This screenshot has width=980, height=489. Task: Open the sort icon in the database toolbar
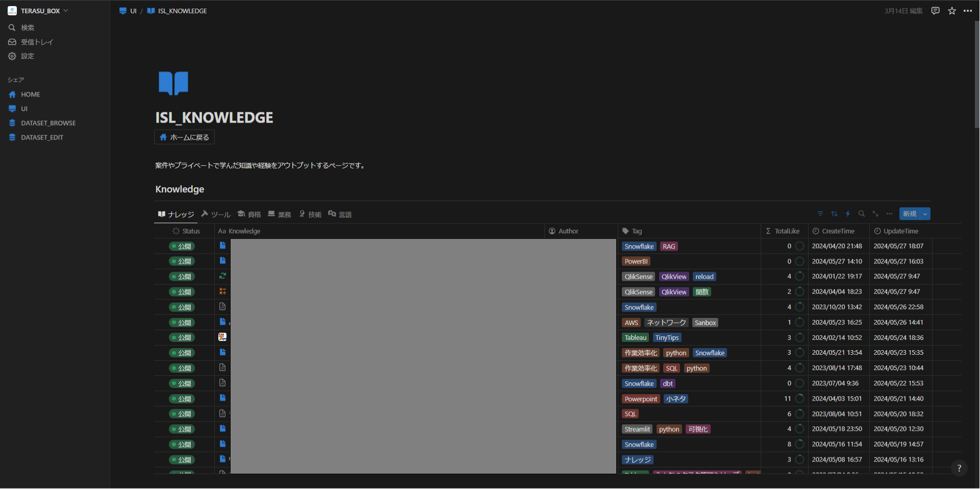(x=834, y=214)
